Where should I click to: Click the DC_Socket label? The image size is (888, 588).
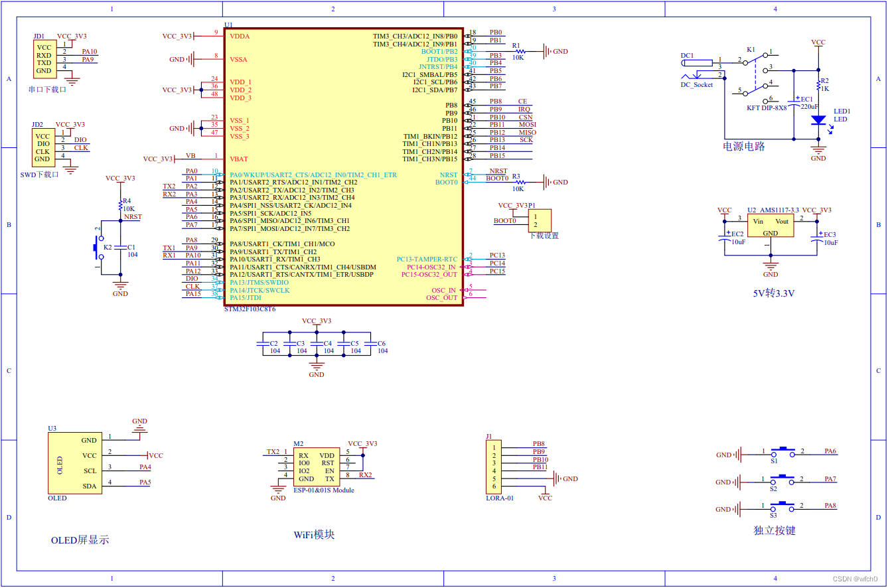click(696, 84)
